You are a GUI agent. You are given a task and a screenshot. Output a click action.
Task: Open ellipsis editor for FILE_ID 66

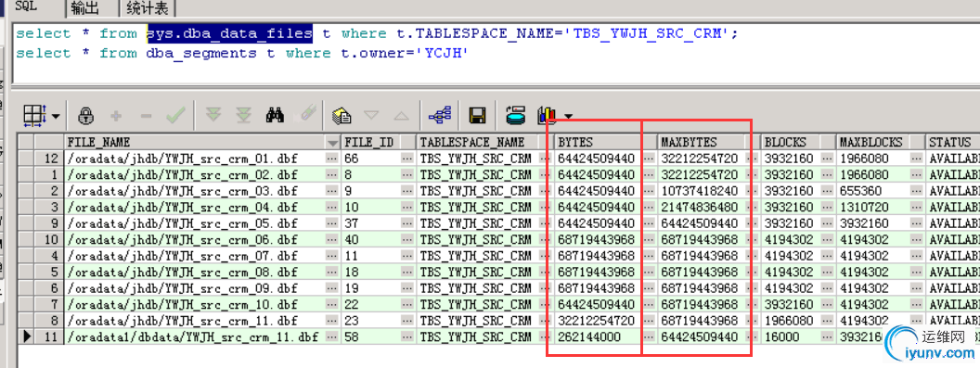coord(407,159)
